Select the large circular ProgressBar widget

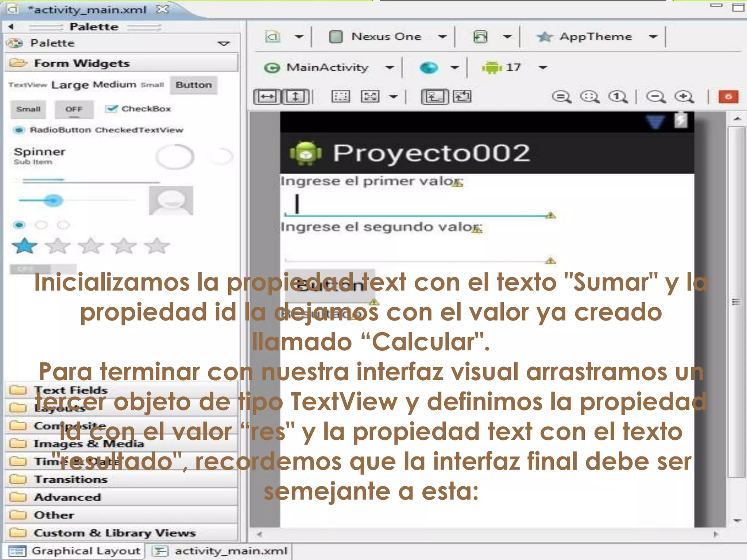(175, 157)
